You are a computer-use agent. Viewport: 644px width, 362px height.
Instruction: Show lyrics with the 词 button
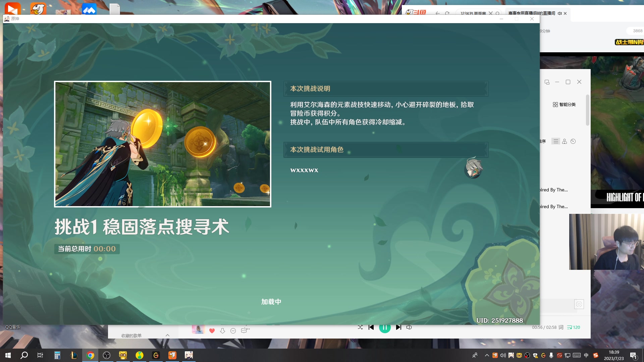tap(561, 327)
